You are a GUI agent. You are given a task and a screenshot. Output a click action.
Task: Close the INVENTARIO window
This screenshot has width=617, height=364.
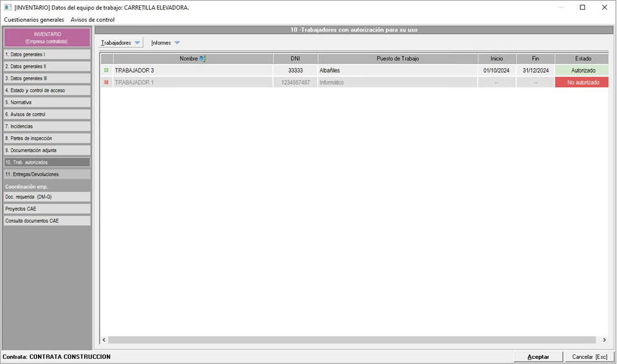(x=604, y=8)
